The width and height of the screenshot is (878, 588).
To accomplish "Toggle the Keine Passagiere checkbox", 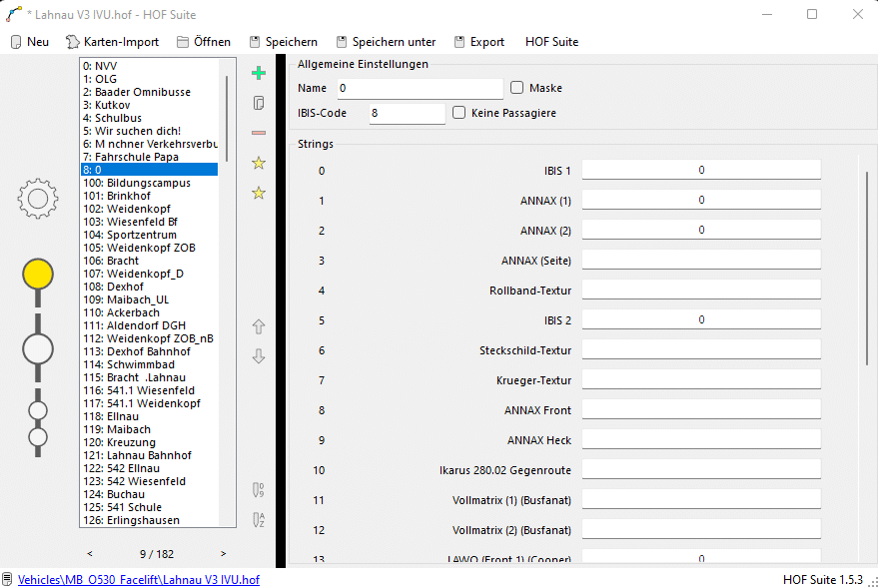I will click(x=459, y=113).
